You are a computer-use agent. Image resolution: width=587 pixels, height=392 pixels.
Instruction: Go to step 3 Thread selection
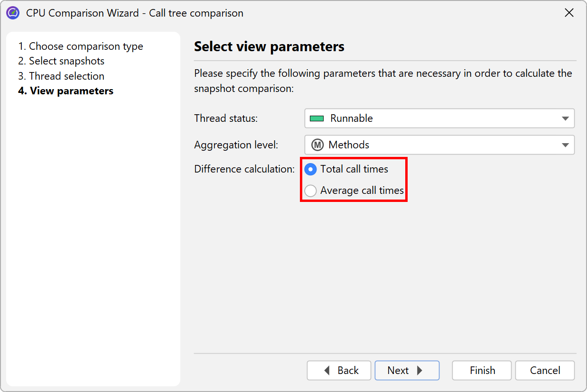pyautogui.click(x=61, y=76)
